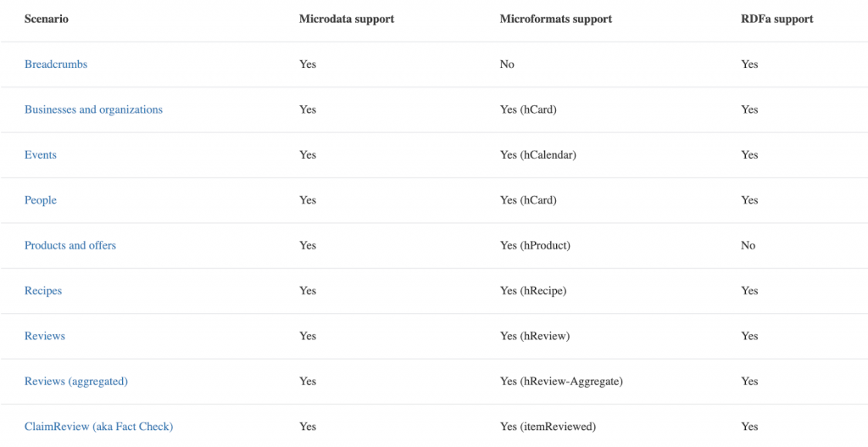Open the Events scenario link

pyautogui.click(x=41, y=155)
